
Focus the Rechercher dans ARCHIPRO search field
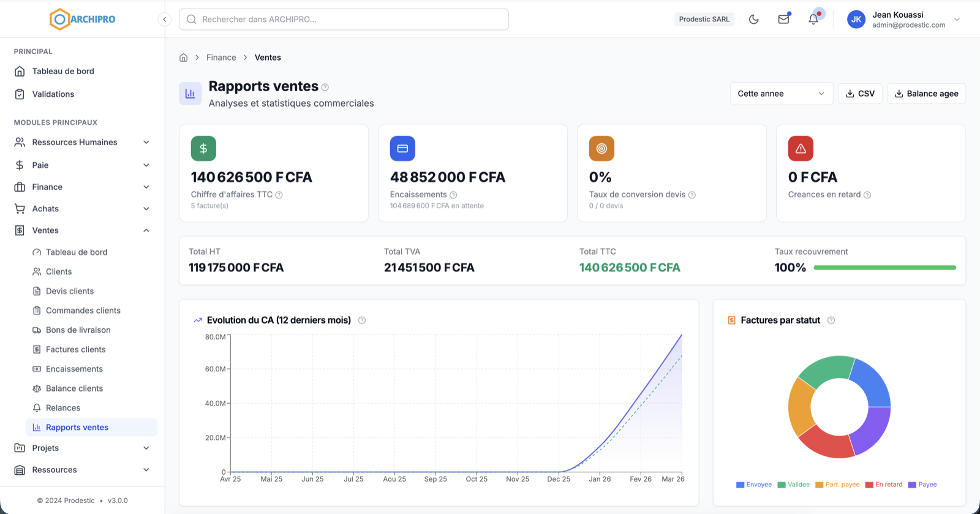(344, 19)
